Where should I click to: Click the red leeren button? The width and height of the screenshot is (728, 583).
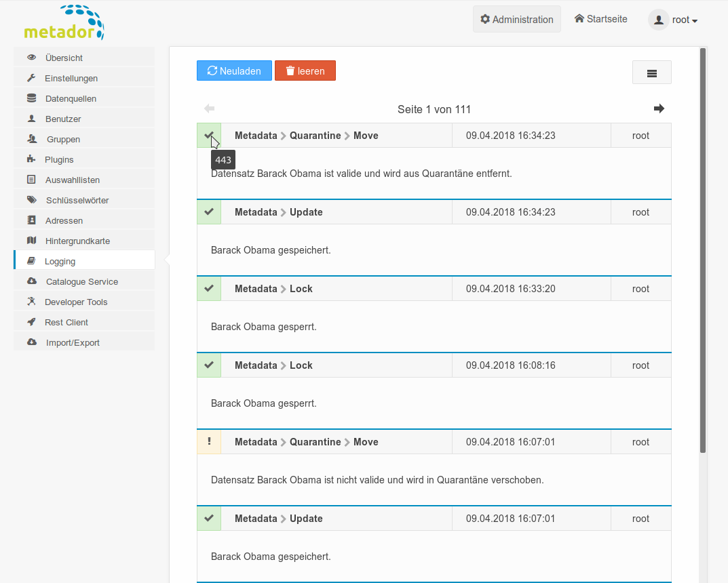click(305, 71)
